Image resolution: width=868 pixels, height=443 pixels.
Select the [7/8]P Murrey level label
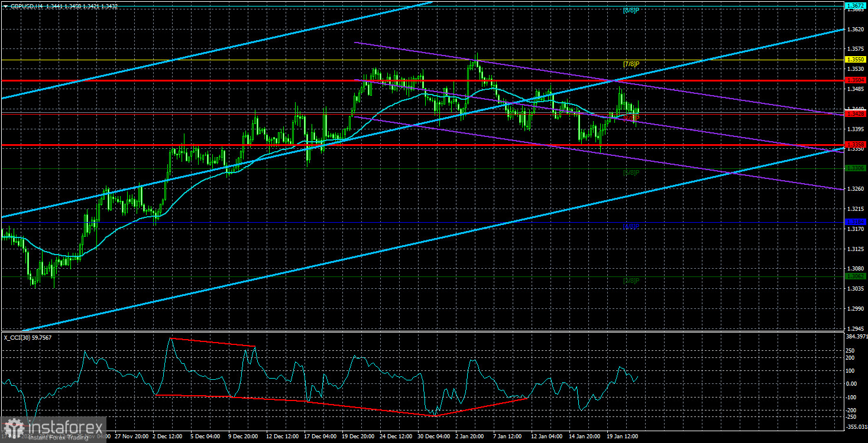click(631, 64)
